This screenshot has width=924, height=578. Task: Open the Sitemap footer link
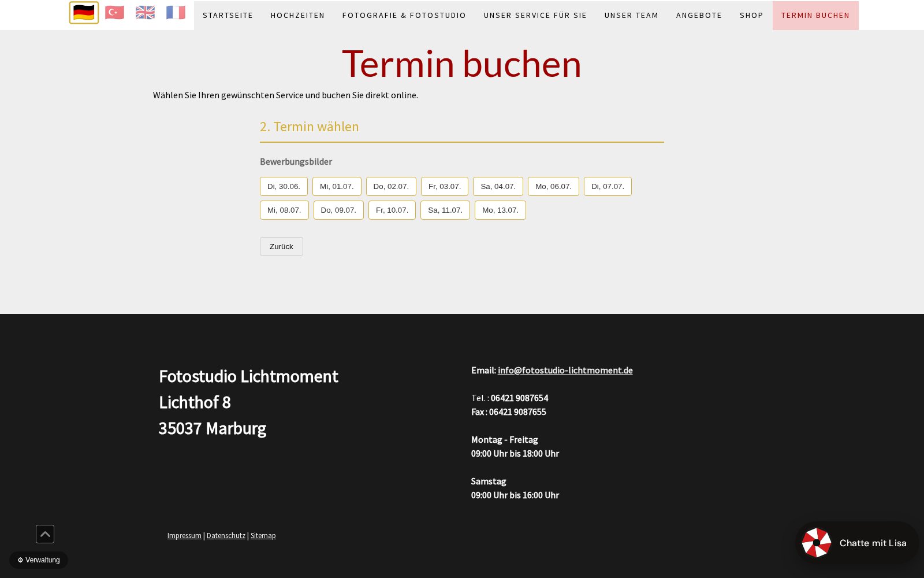coord(263,536)
